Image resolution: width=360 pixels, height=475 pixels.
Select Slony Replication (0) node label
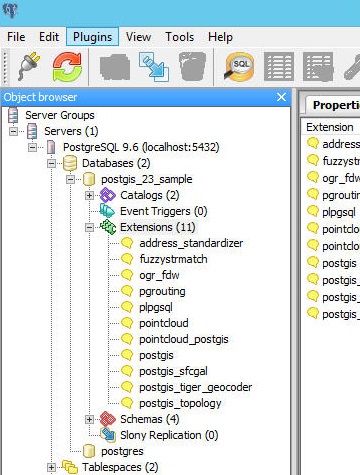(x=169, y=435)
